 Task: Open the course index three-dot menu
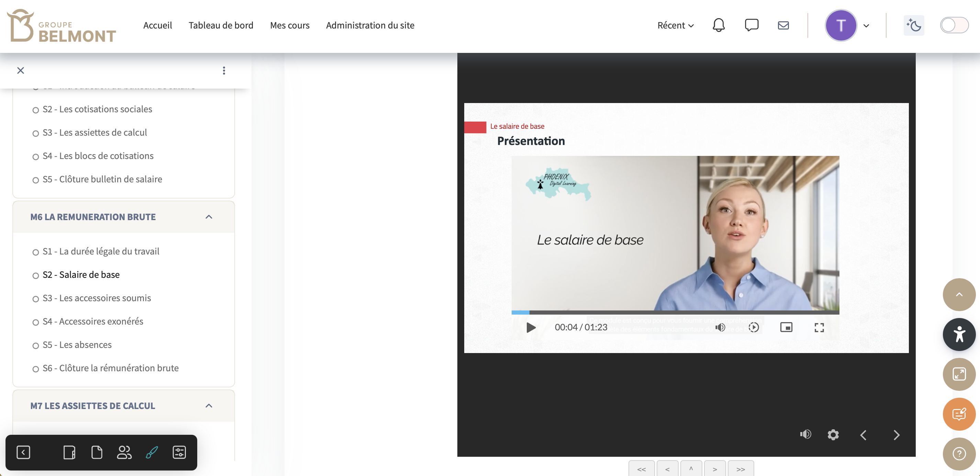pos(224,70)
